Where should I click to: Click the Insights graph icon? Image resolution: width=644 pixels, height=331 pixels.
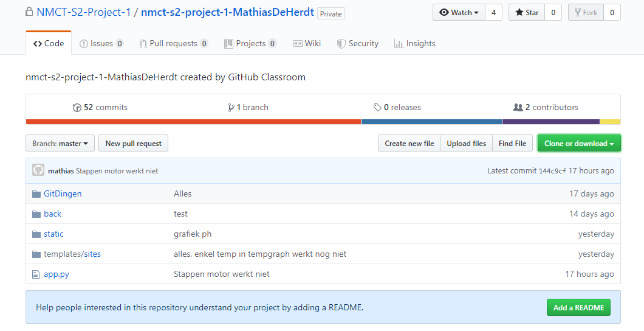tap(399, 44)
